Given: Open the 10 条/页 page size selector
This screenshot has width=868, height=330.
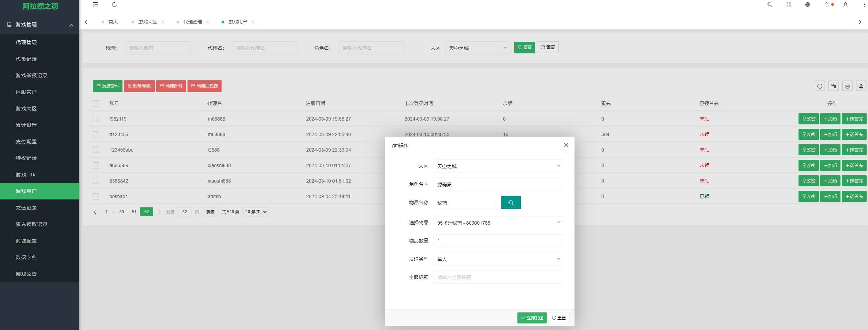Looking at the screenshot, I should [256, 212].
